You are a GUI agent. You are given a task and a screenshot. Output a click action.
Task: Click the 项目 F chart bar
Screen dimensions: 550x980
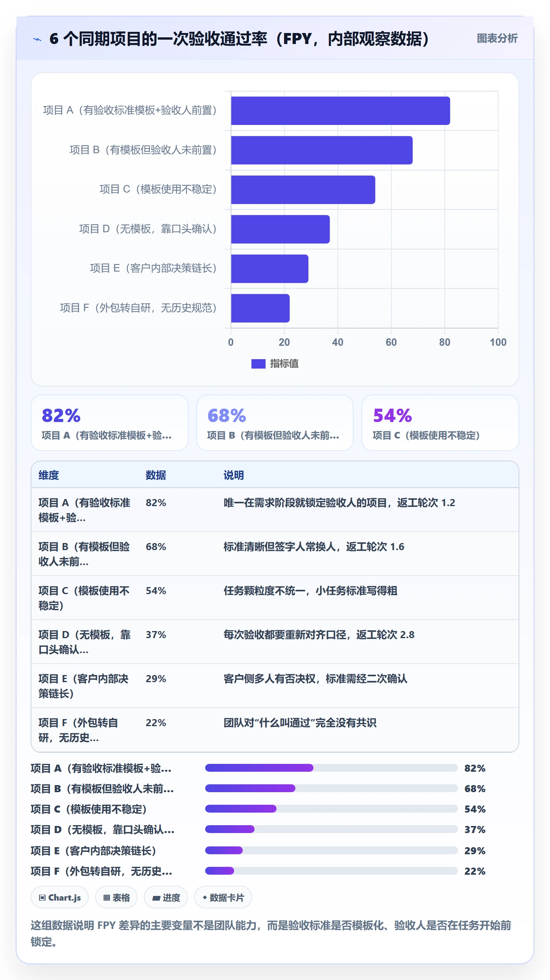coord(260,308)
